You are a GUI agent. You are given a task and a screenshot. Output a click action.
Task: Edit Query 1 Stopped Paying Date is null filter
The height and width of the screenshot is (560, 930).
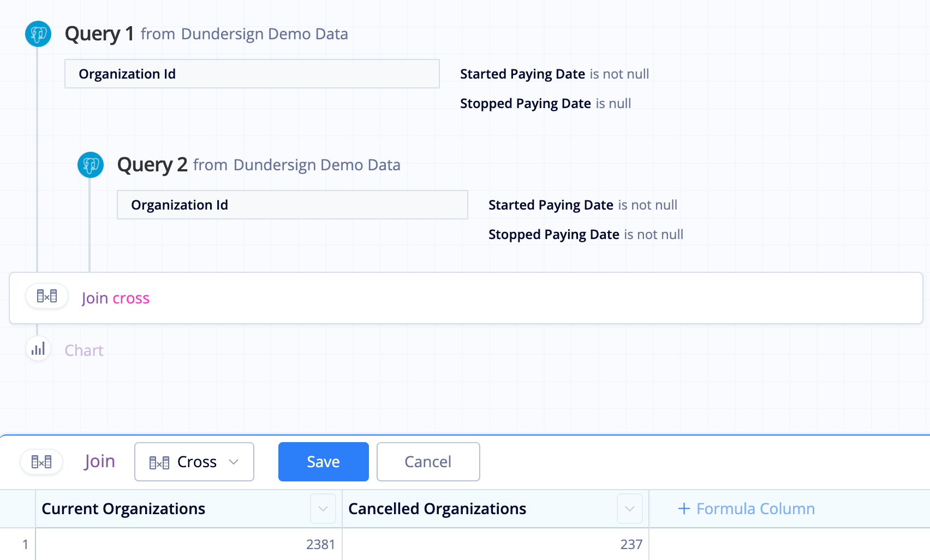545,104
